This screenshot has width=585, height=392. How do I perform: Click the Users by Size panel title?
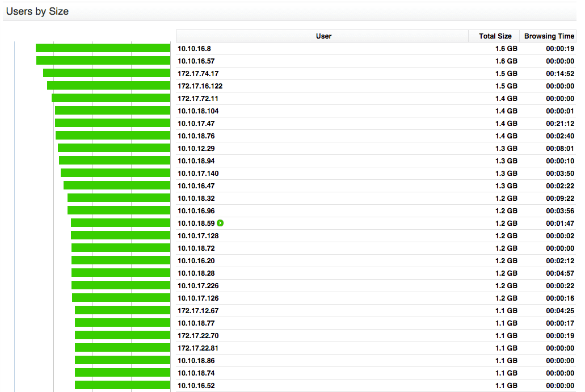click(37, 11)
